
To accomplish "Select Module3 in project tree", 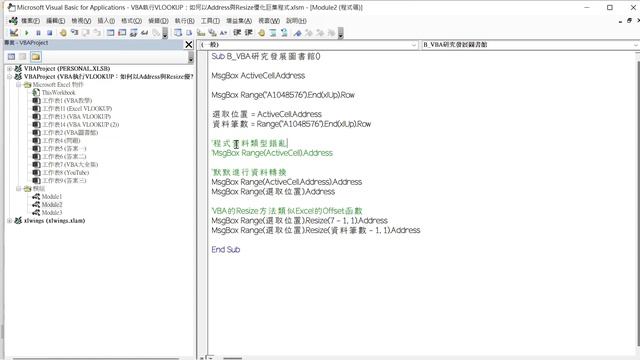I will (52, 213).
